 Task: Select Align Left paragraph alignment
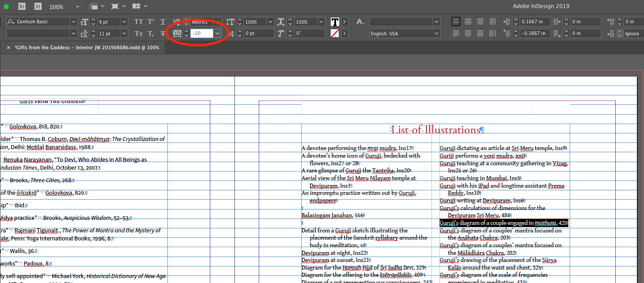point(456,21)
